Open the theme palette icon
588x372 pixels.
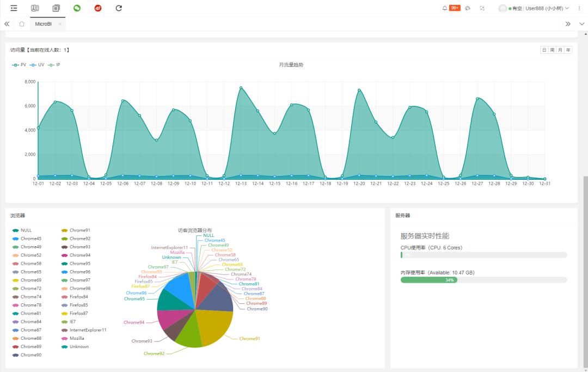(468, 8)
